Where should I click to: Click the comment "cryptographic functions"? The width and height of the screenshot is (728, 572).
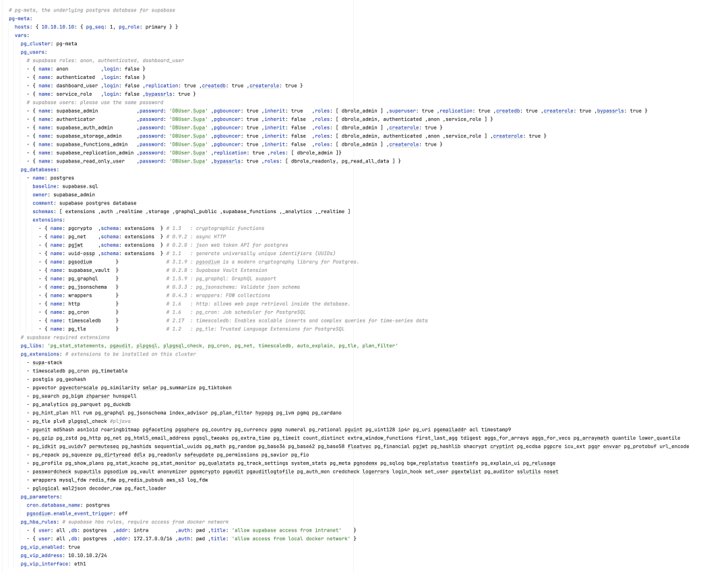coord(231,229)
